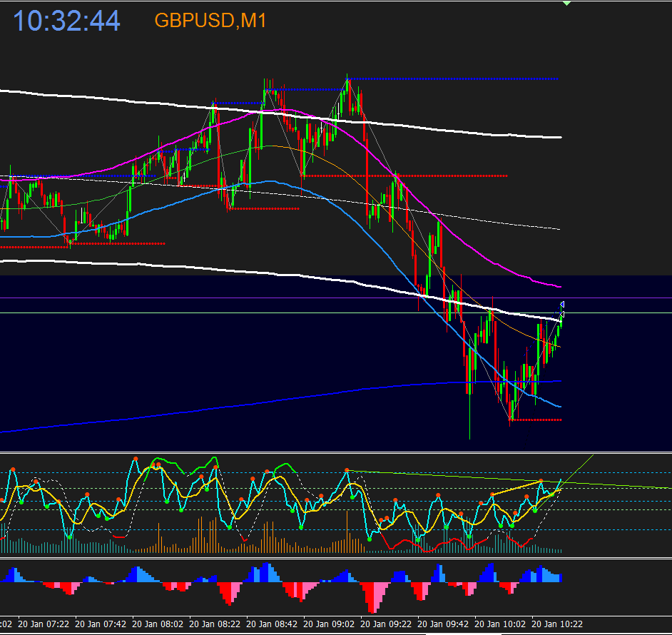
Task: Click the 20 Jan 10:02 time label
Action: click(500, 624)
